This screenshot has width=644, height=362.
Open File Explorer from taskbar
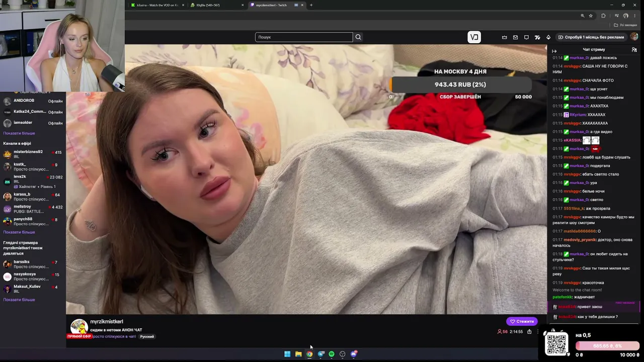[x=298, y=354]
